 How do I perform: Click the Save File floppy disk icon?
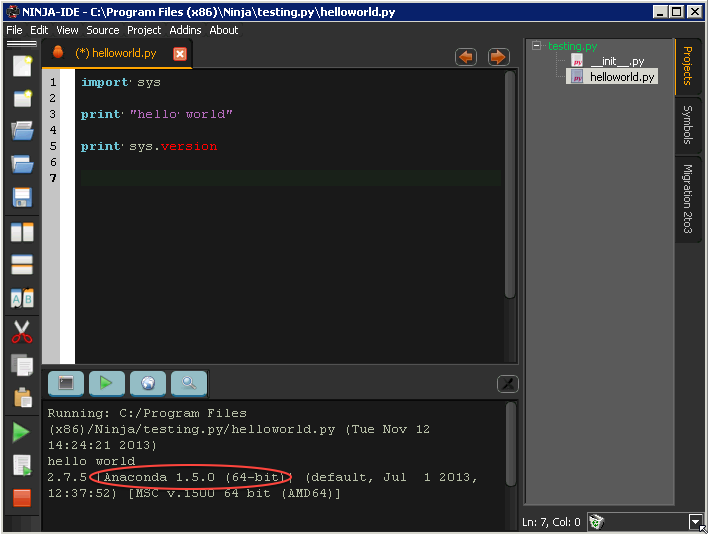pyautogui.click(x=22, y=197)
